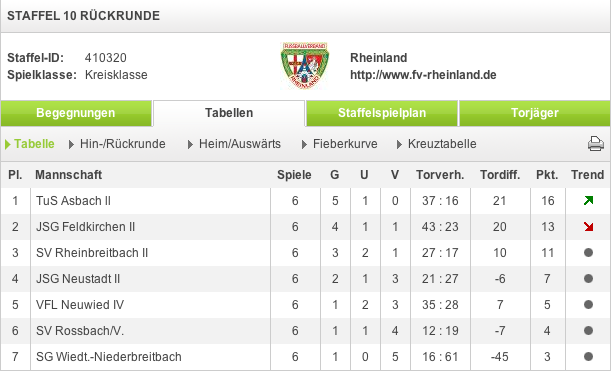Open the Torjäger tab
This screenshot has width=616, height=377.
(535, 113)
